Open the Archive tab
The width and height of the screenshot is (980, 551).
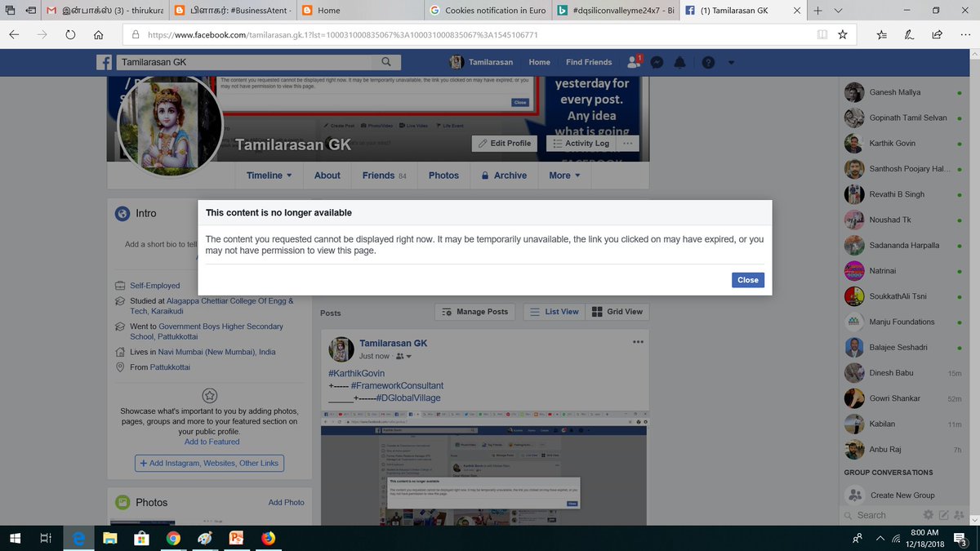tap(503, 176)
